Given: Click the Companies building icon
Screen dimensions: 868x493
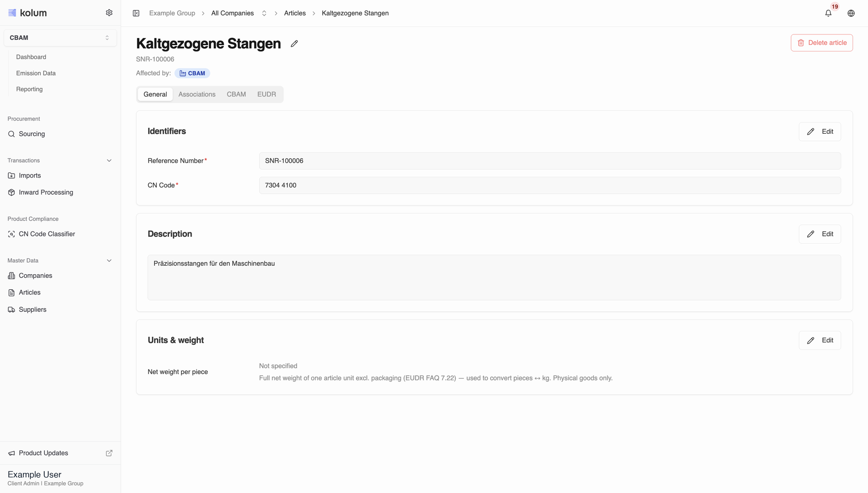Looking at the screenshot, I should click(11, 276).
